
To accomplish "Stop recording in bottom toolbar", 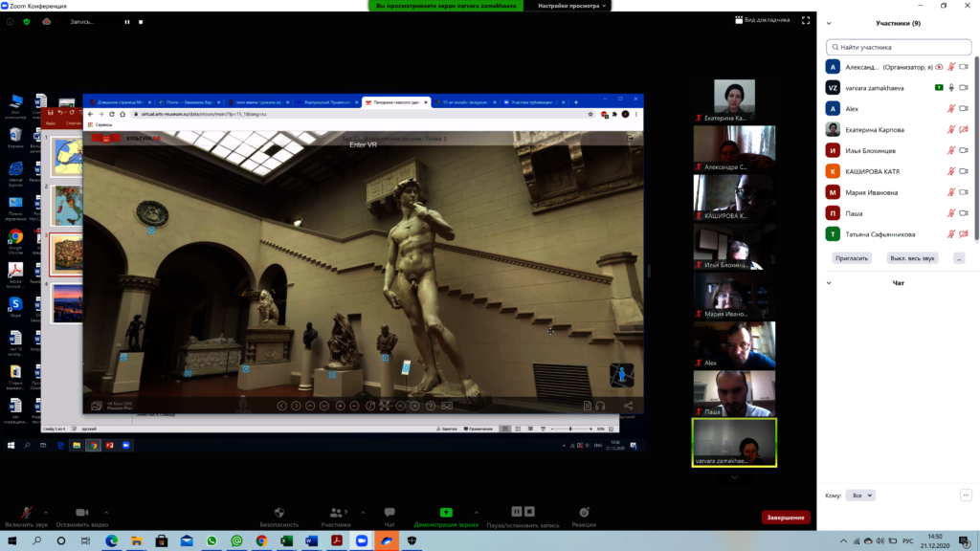I will click(529, 512).
